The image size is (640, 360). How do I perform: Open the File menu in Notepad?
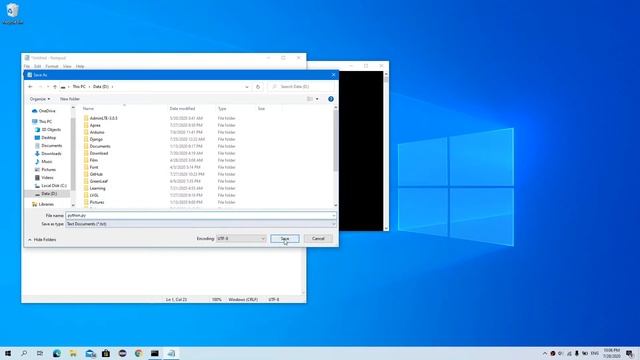27,66
